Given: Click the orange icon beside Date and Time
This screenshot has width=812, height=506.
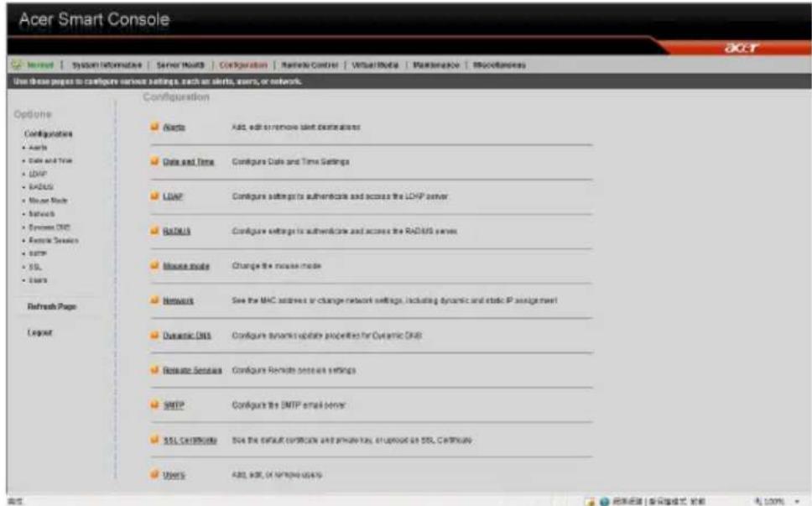Looking at the screenshot, I should pyautogui.click(x=154, y=161).
